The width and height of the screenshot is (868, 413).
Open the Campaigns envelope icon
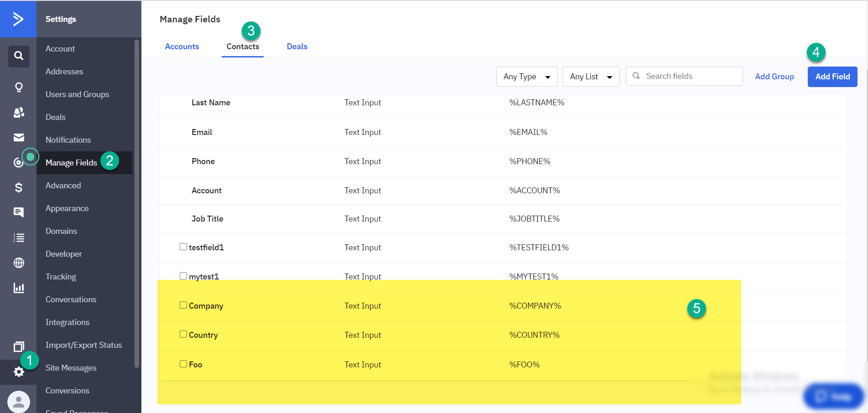pos(19,138)
